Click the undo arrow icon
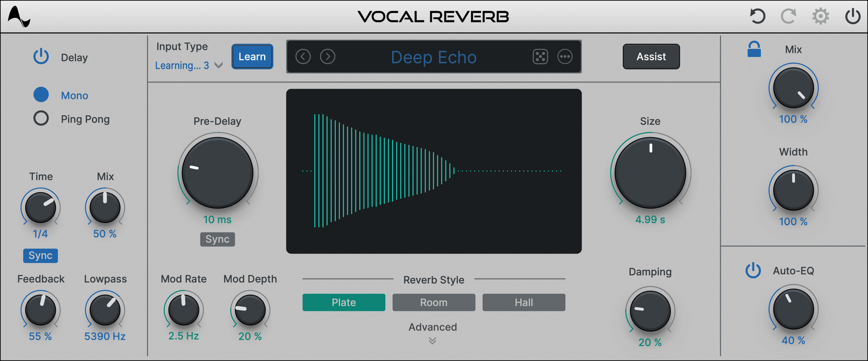Image resolution: width=868 pixels, height=361 pixels. pyautogui.click(x=757, y=16)
